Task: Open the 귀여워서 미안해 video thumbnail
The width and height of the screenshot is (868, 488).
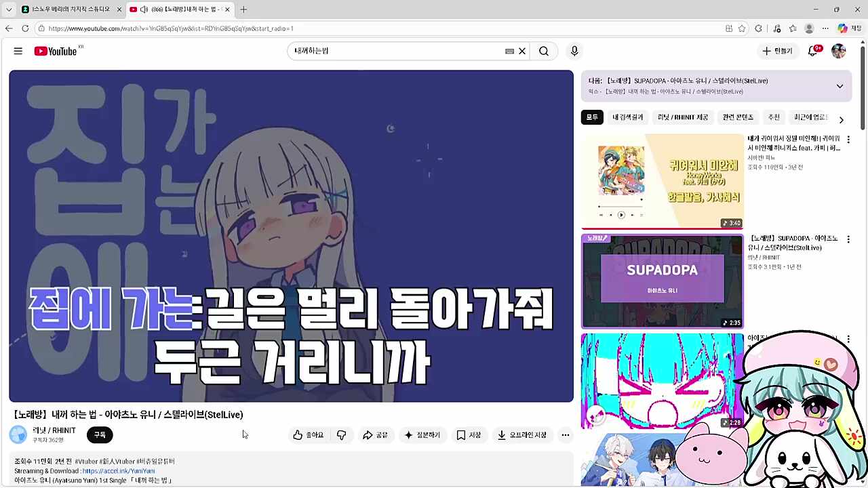Action: pyautogui.click(x=663, y=182)
